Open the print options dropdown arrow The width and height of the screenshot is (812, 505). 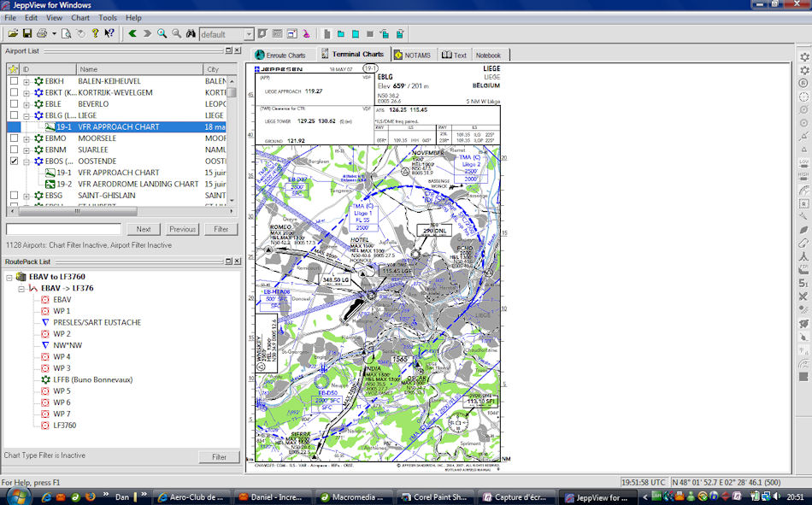click(54, 34)
